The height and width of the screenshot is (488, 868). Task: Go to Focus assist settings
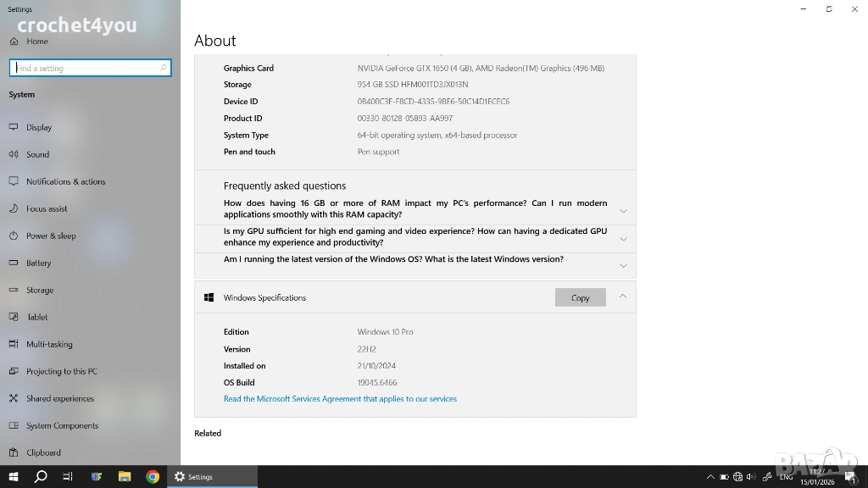point(46,208)
